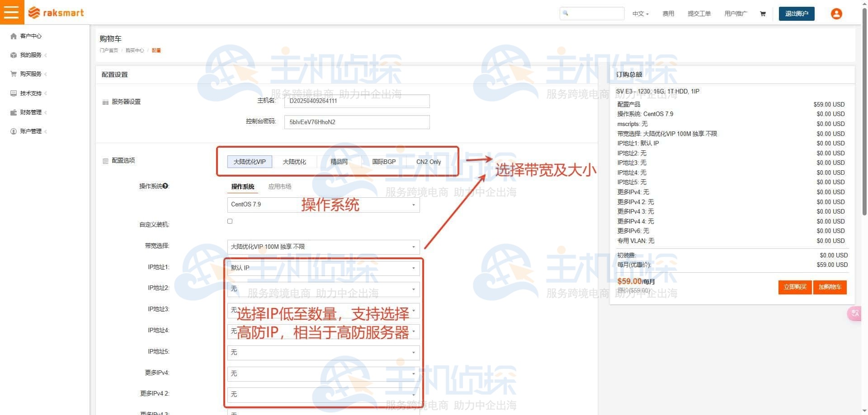Open the hamburger menu at top left
868x415 pixels.
point(12,12)
